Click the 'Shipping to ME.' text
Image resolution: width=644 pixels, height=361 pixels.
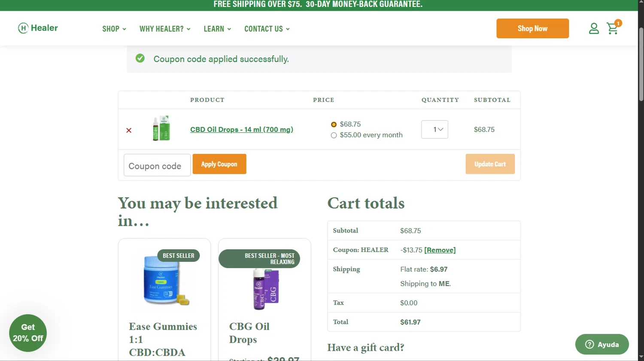click(x=425, y=284)
